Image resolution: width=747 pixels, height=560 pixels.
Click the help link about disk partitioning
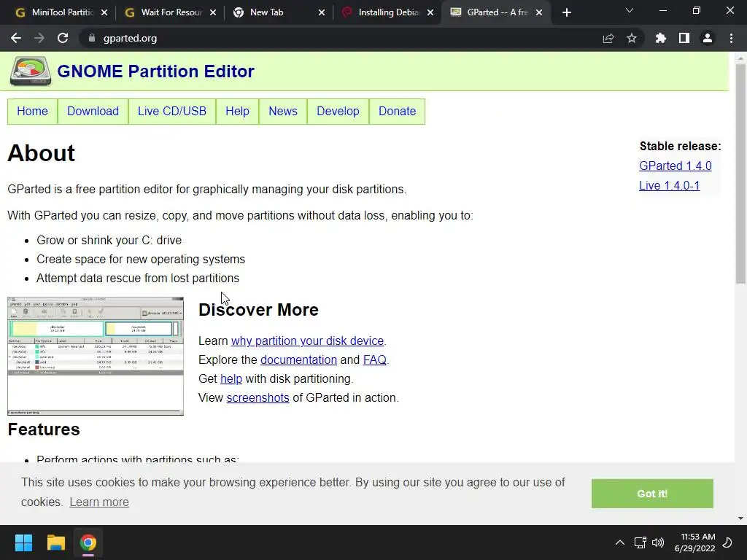tap(231, 379)
